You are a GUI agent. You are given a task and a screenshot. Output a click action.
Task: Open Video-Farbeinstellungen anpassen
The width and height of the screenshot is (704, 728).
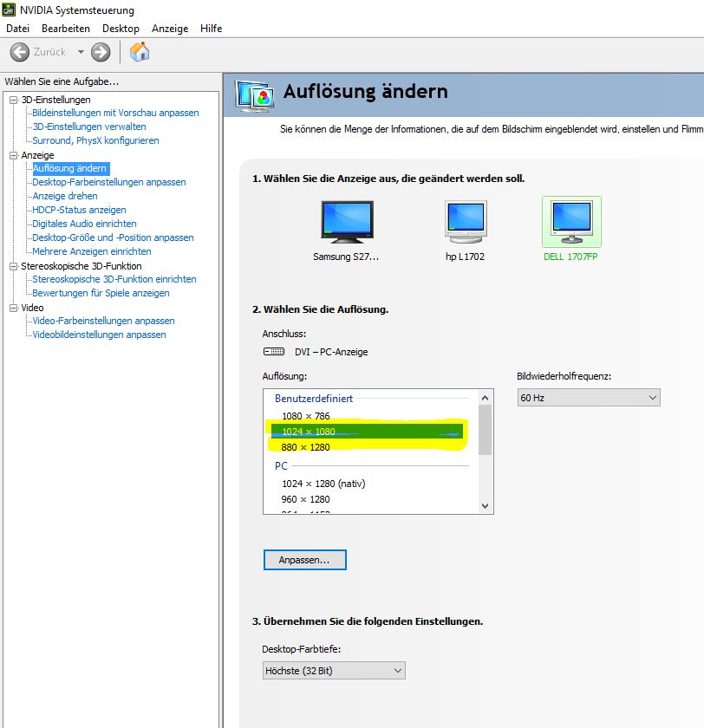[103, 321]
